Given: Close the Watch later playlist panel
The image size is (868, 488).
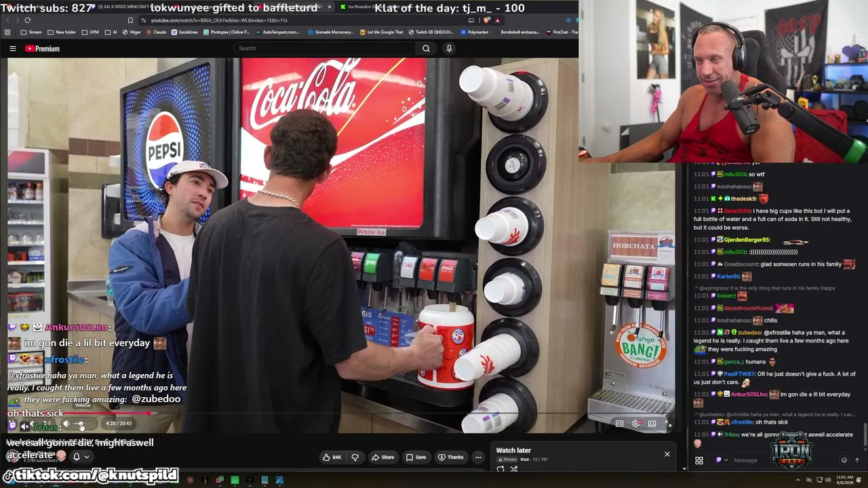Looking at the screenshot, I should (x=667, y=454).
